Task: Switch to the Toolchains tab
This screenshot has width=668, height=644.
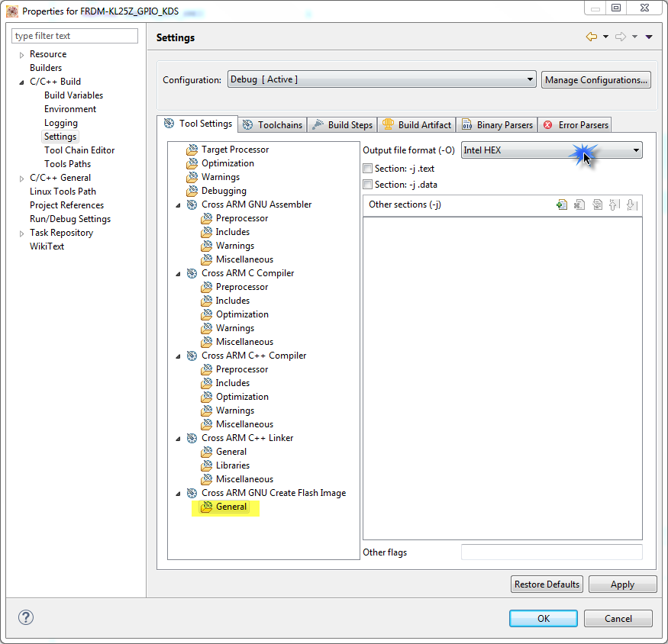Action: coord(273,125)
